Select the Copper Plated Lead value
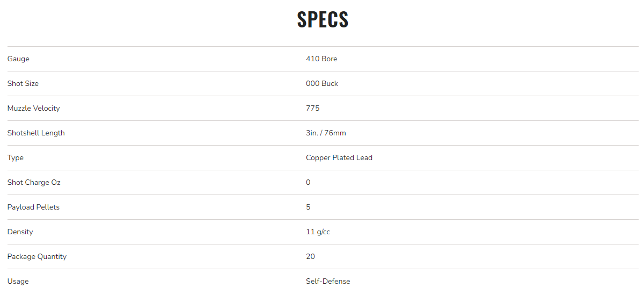 click(339, 158)
